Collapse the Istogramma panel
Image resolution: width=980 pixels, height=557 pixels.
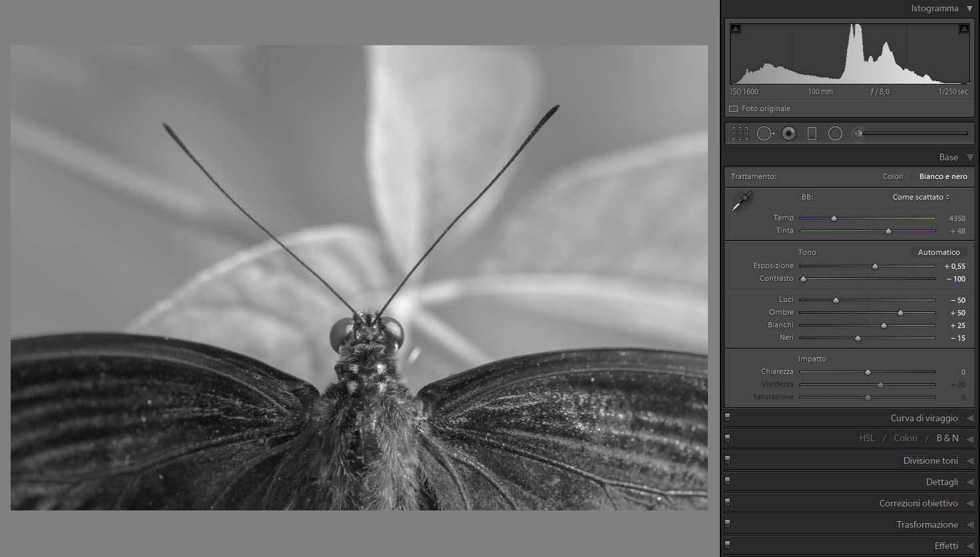[x=969, y=9]
